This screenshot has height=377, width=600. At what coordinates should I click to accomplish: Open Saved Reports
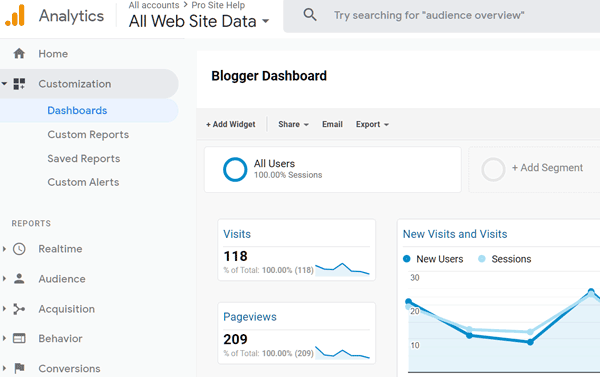84,158
